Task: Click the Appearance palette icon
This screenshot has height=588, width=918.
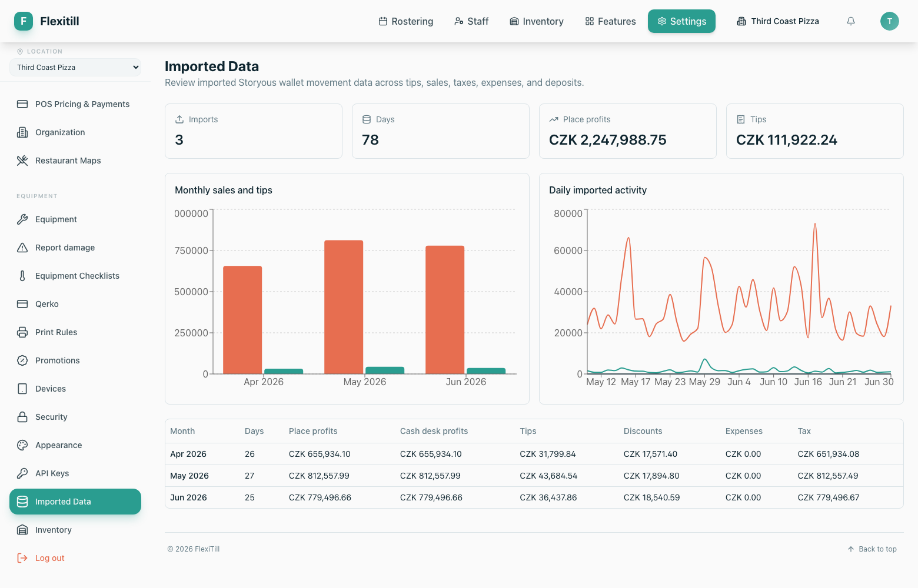Action: coord(22,445)
